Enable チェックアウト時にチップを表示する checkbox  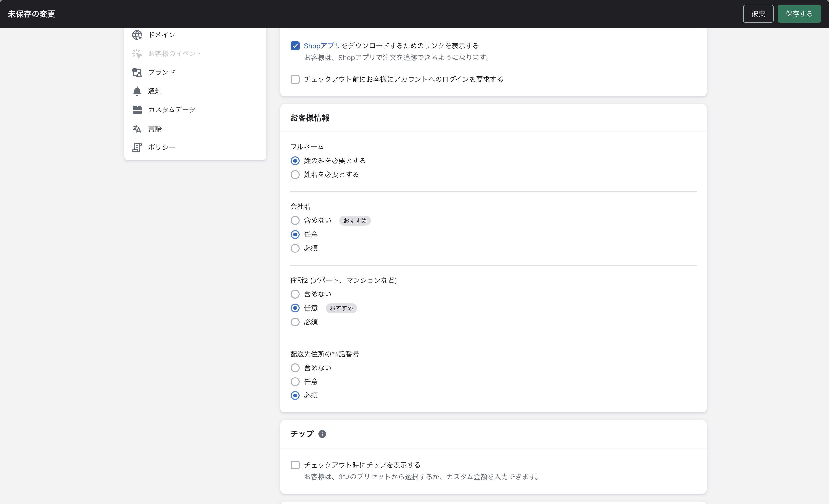click(295, 465)
